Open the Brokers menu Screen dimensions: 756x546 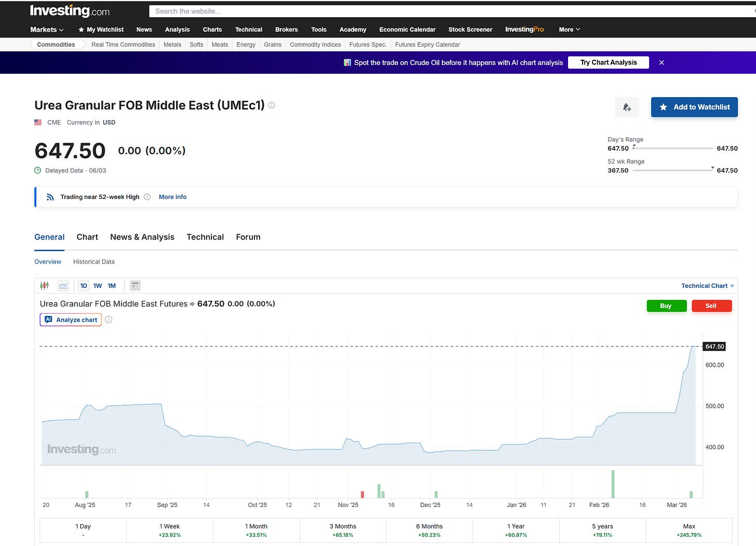tap(287, 30)
